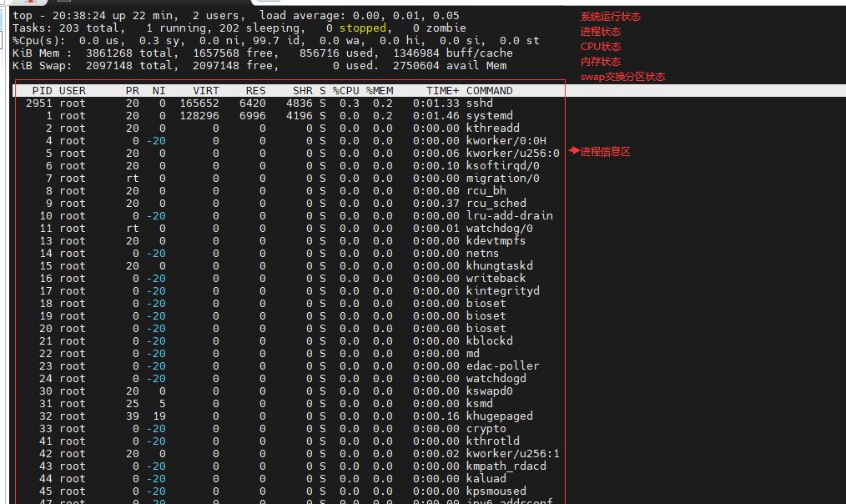Click the RES column header
846x504 pixels.
[x=256, y=91]
